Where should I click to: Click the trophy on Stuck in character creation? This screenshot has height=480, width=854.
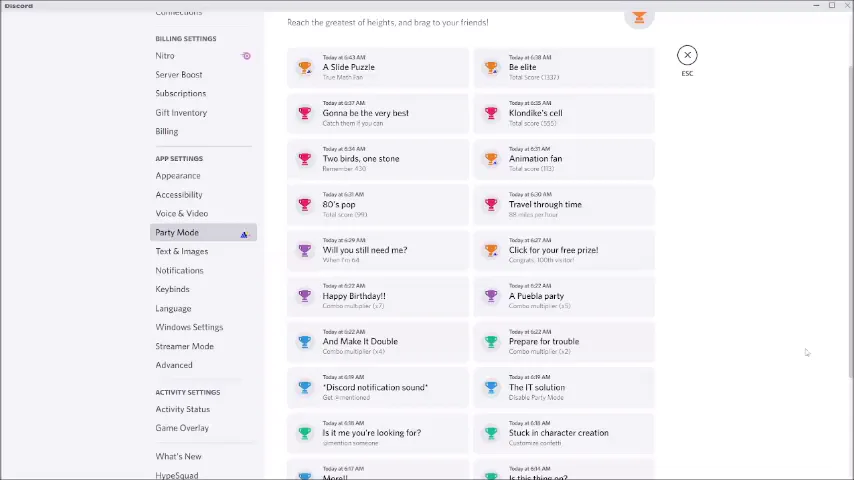click(x=491, y=433)
